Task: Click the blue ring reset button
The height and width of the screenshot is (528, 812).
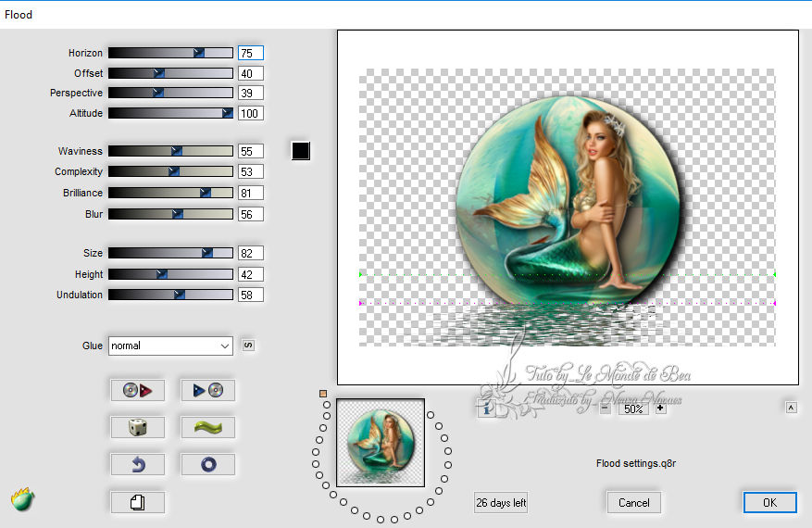Action: 207,465
